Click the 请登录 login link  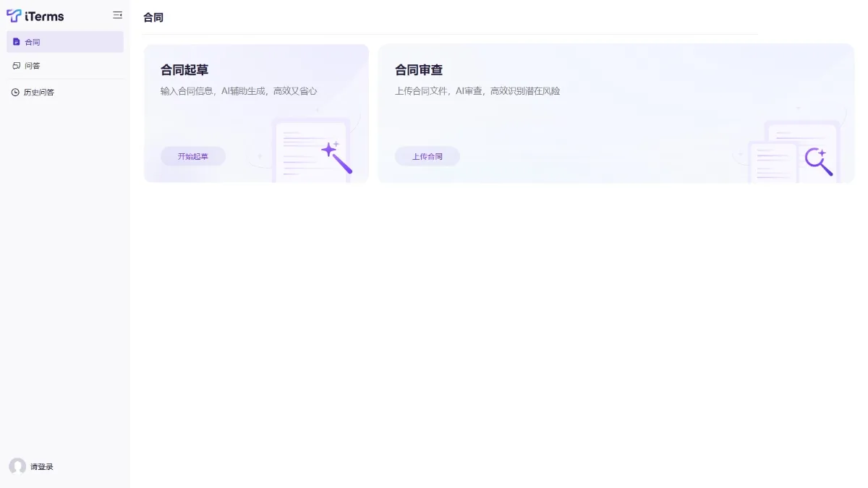42,467
